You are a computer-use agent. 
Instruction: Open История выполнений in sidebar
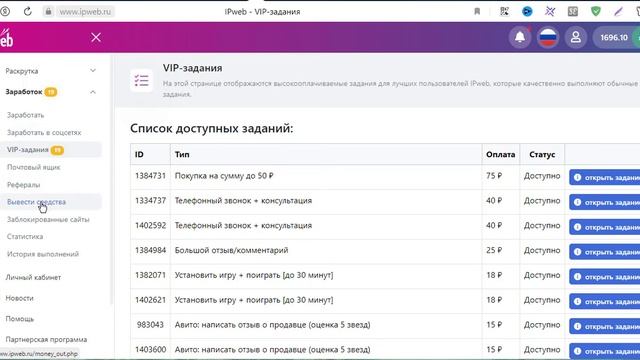click(43, 254)
